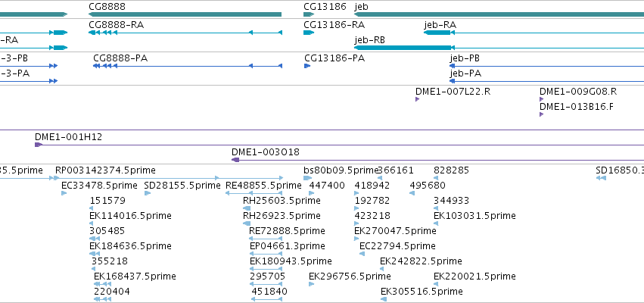Click feature 192782 label
The image size is (644, 303).
point(372,201)
